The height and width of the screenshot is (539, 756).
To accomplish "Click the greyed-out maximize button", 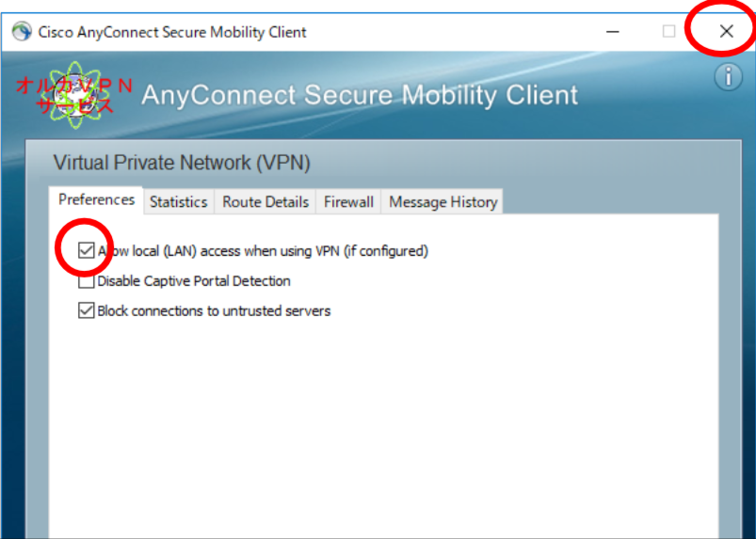I will 668,32.
